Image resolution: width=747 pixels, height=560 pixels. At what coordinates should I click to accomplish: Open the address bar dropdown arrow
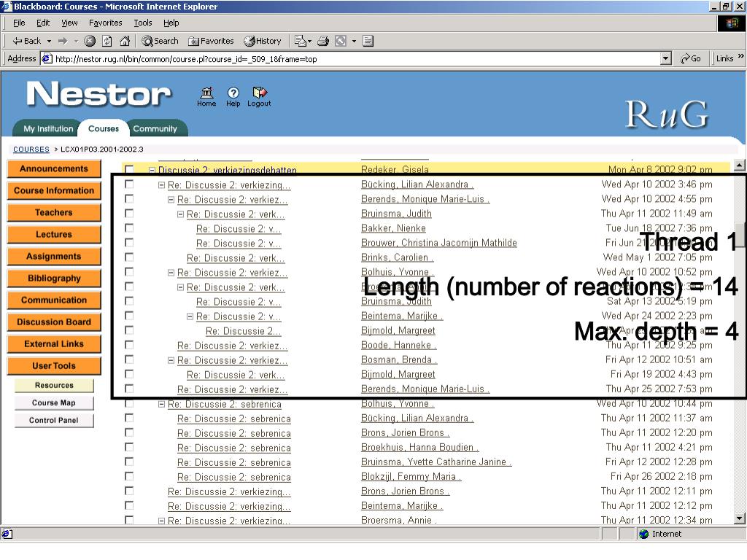point(666,58)
